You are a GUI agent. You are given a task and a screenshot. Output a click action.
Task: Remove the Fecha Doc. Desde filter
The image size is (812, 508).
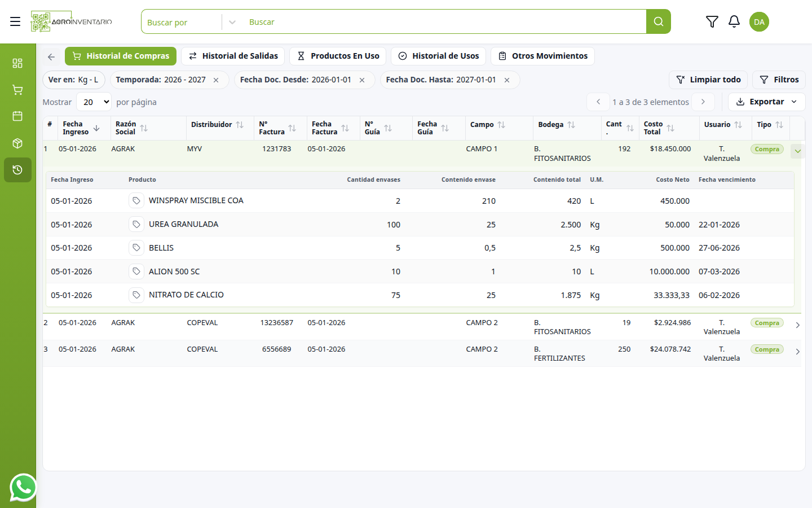[x=362, y=80]
